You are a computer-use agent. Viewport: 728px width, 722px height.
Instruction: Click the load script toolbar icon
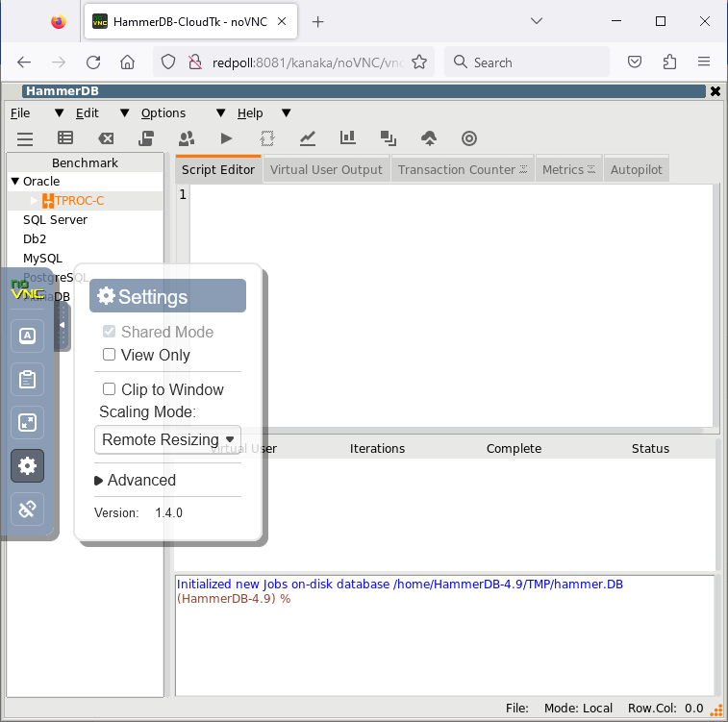click(146, 138)
